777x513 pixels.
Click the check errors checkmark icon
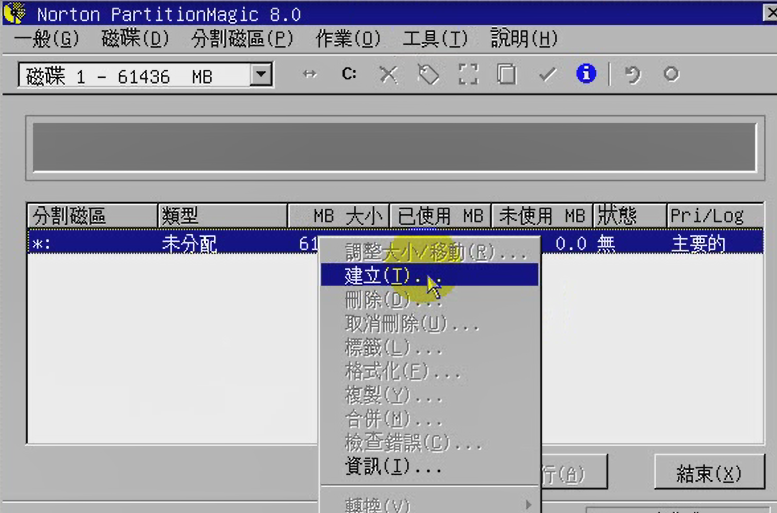click(548, 75)
